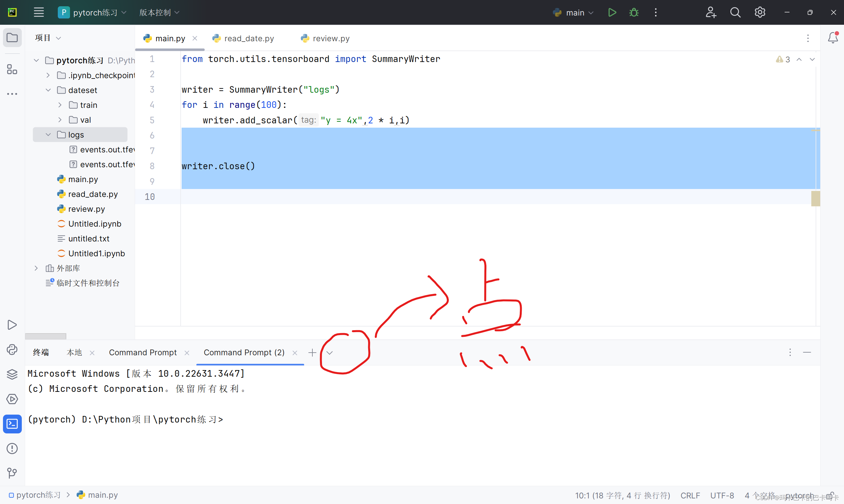Select the Command Prompt terminal tab
Screen dimensions: 844x504
143,353
